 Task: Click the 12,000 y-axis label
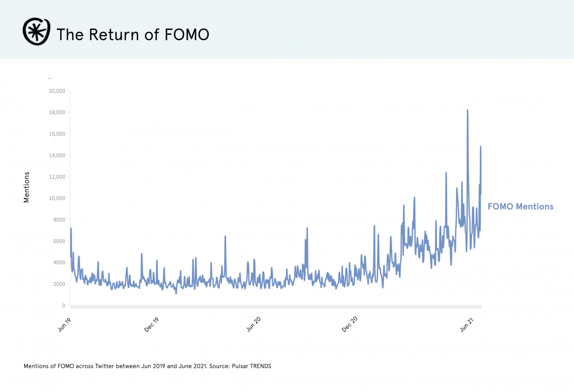(57, 177)
